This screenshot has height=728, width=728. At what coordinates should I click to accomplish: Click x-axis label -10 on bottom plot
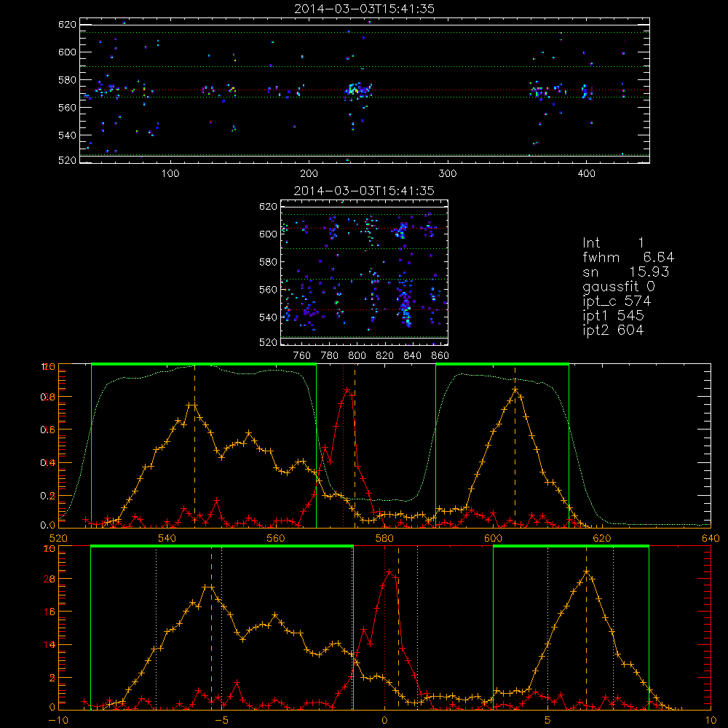[x=58, y=721]
